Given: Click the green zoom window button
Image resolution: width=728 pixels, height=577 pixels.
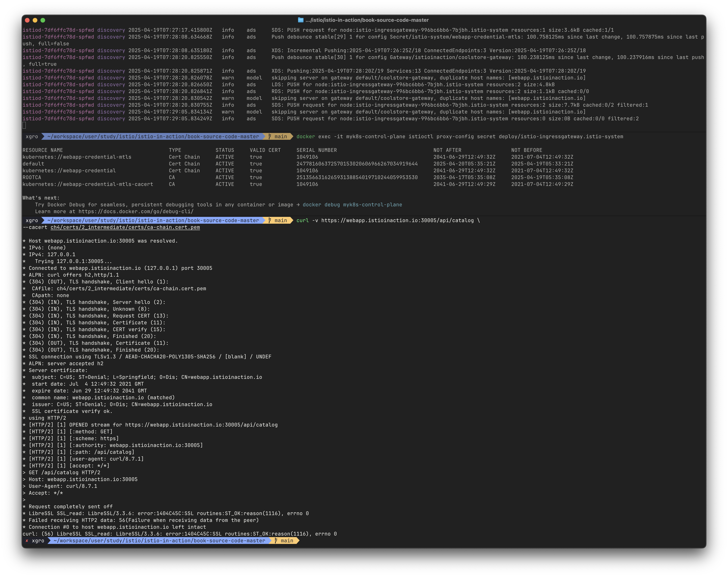Looking at the screenshot, I should [x=43, y=20].
